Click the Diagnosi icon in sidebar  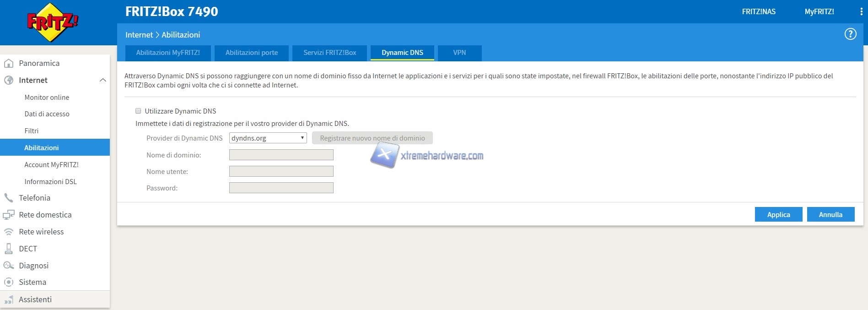point(9,266)
